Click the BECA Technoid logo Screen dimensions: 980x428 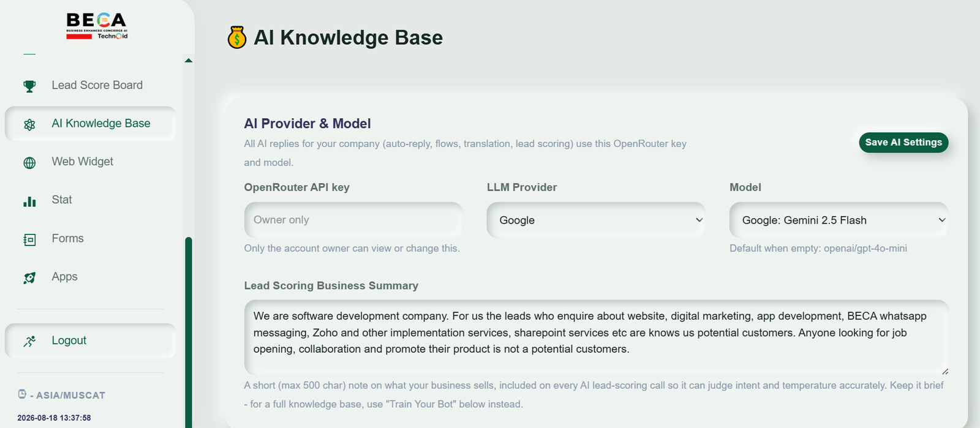[97, 26]
